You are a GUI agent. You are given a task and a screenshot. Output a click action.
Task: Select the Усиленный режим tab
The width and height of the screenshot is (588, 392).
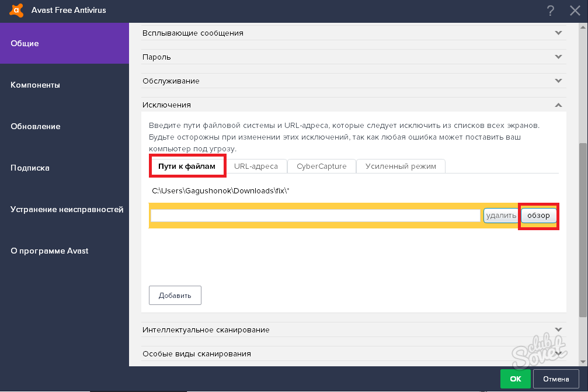(x=401, y=166)
